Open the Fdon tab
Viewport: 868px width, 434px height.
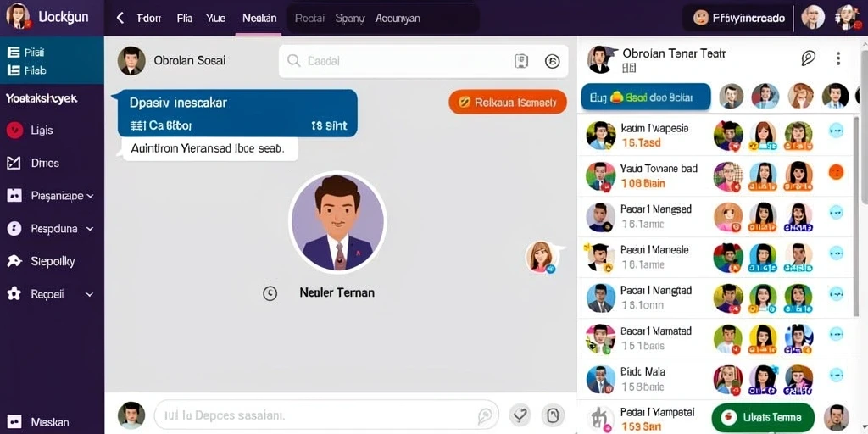click(148, 18)
